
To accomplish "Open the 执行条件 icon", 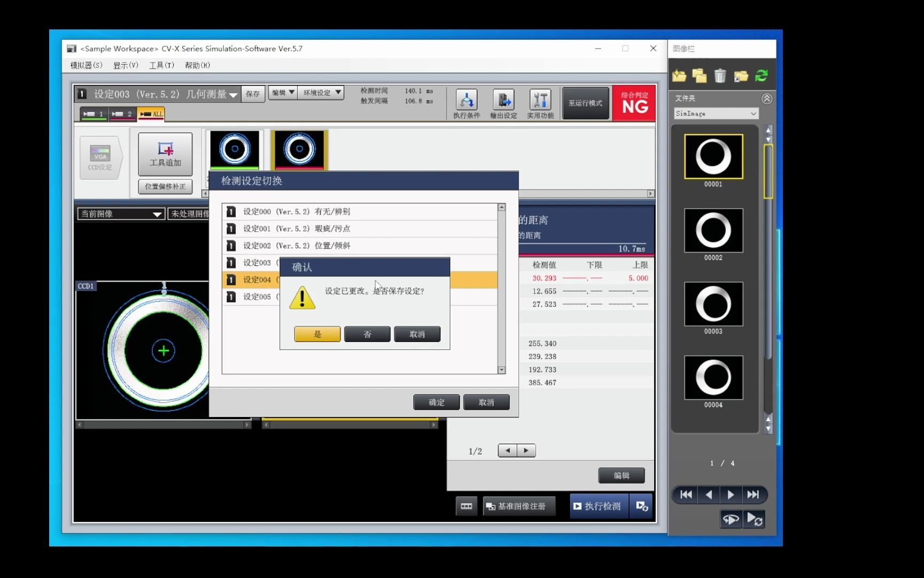I will [467, 104].
